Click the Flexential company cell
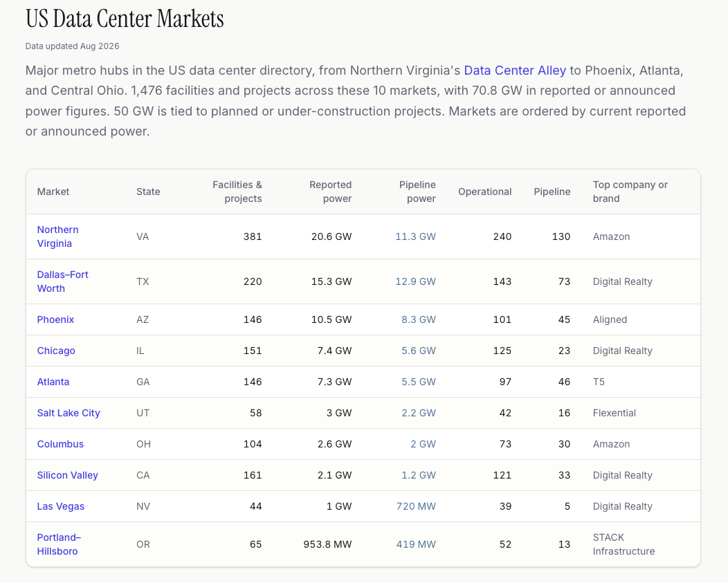 point(615,413)
